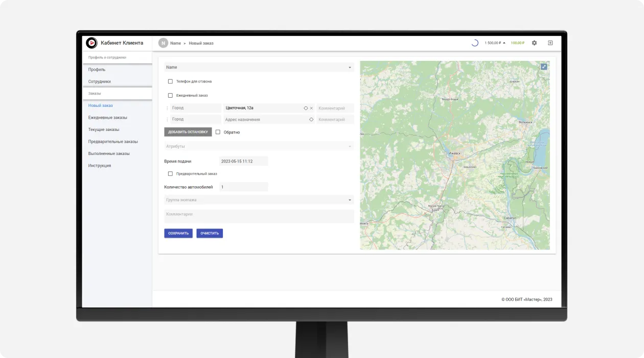Image resolution: width=644 pixels, height=358 pixels.
Task: Go to Выполненные заказы in sidebar
Action: 109,153
